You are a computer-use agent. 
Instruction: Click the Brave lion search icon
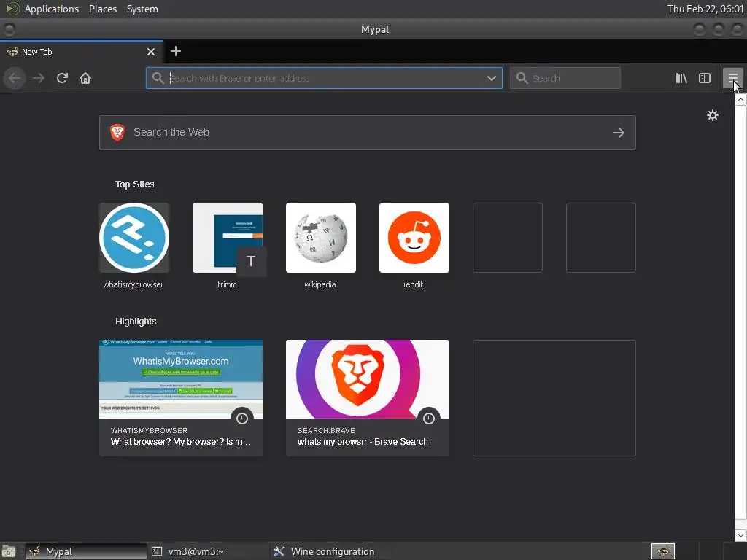(117, 133)
